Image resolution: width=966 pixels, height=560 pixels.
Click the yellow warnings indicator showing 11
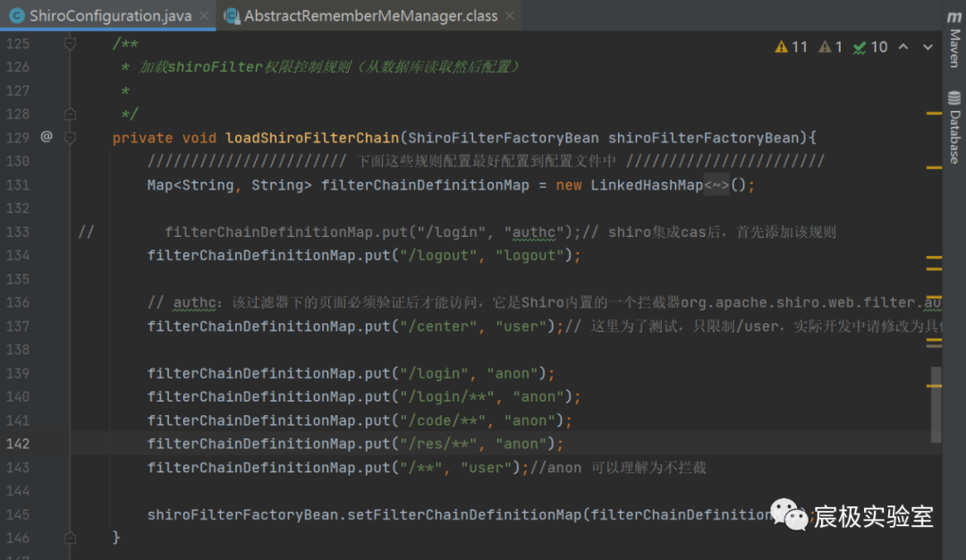[792, 47]
